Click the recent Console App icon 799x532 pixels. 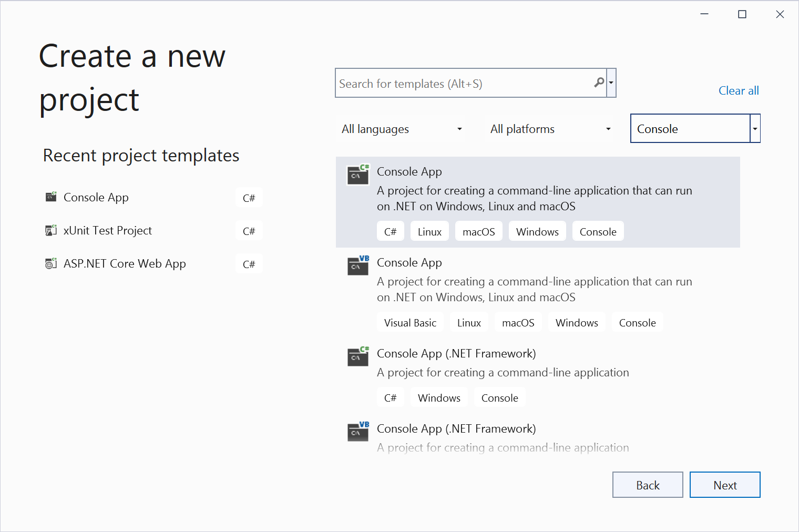(51, 197)
